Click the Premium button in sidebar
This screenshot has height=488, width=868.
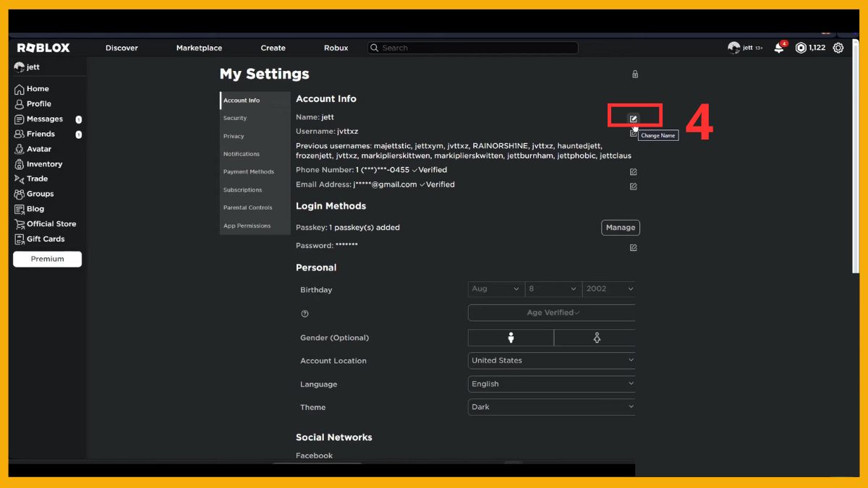(x=47, y=259)
